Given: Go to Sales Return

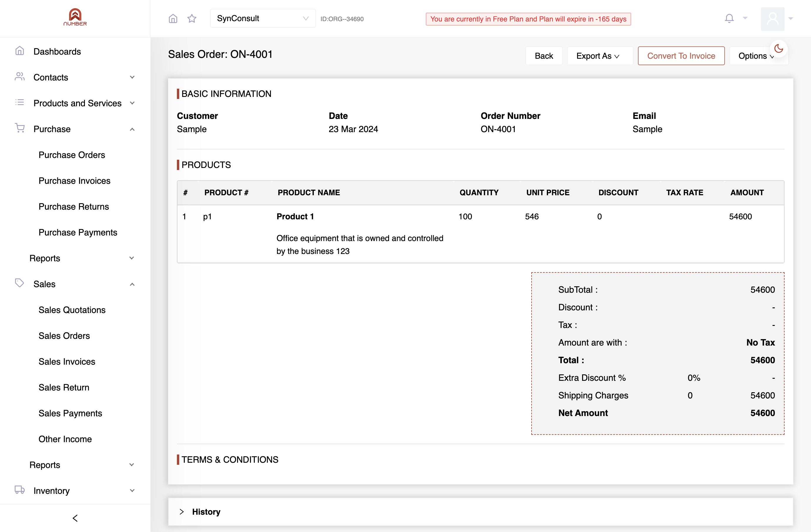Looking at the screenshot, I should [x=64, y=388].
